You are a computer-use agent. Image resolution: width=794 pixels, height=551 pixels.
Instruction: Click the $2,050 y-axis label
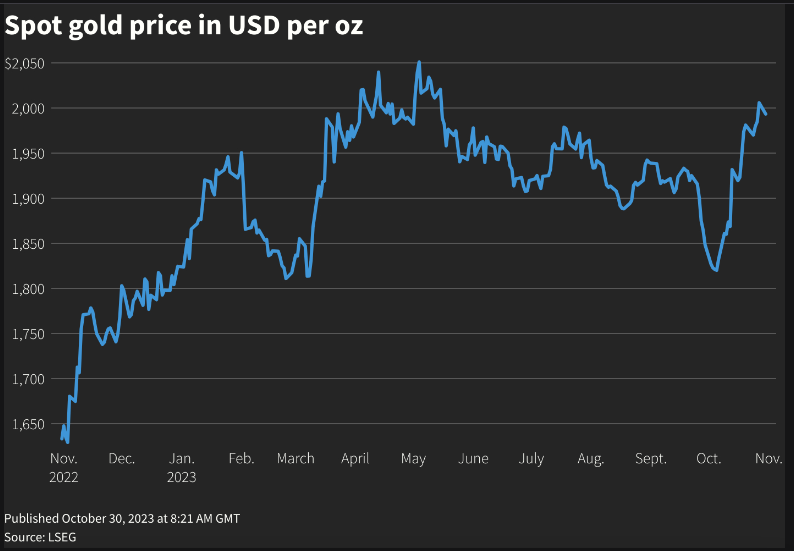pyautogui.click(x=25, y=63)
